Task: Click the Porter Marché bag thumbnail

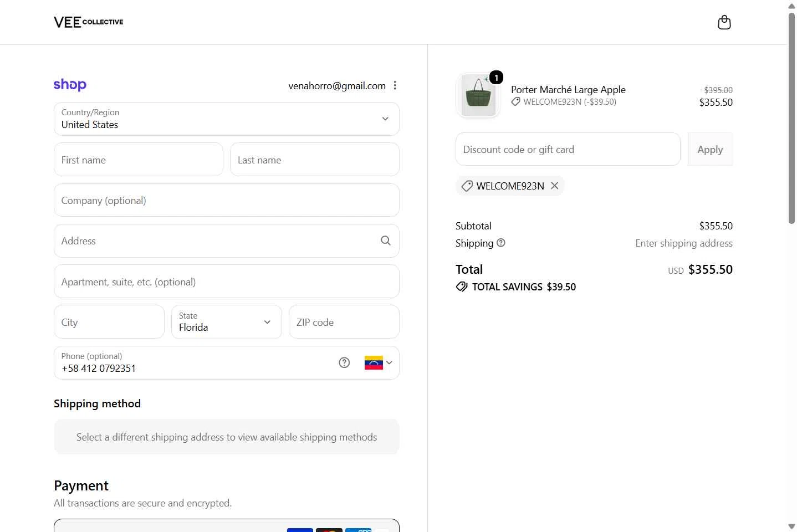Action: (478, 95)
